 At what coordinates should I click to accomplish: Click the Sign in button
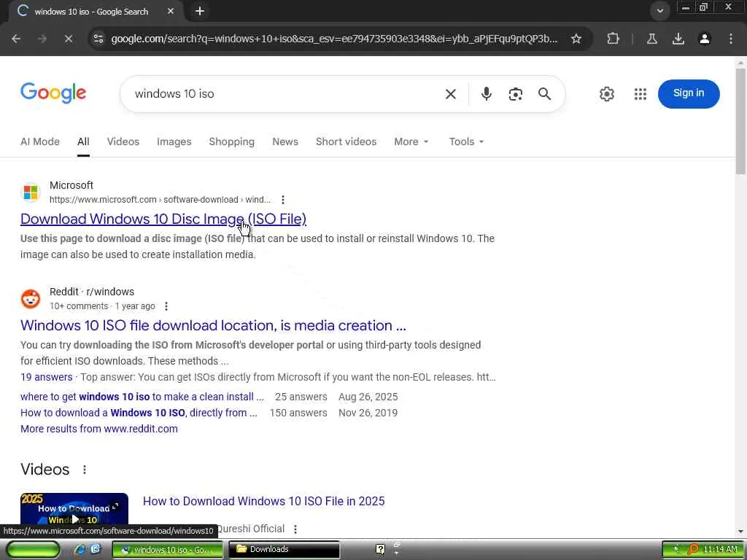(689, 94)
